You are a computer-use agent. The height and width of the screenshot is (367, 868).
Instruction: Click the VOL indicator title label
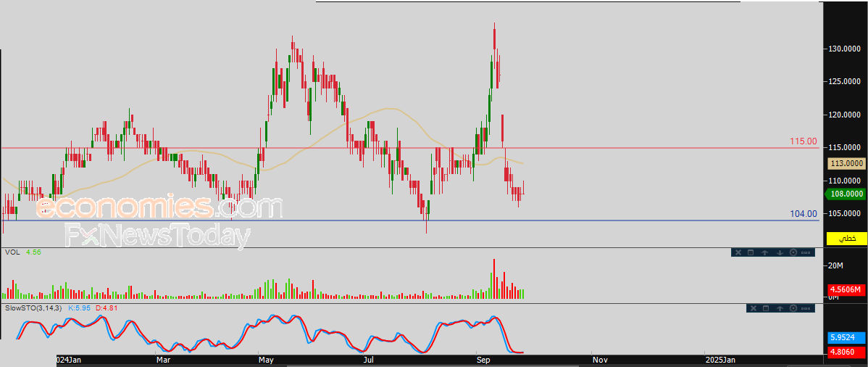12,252
